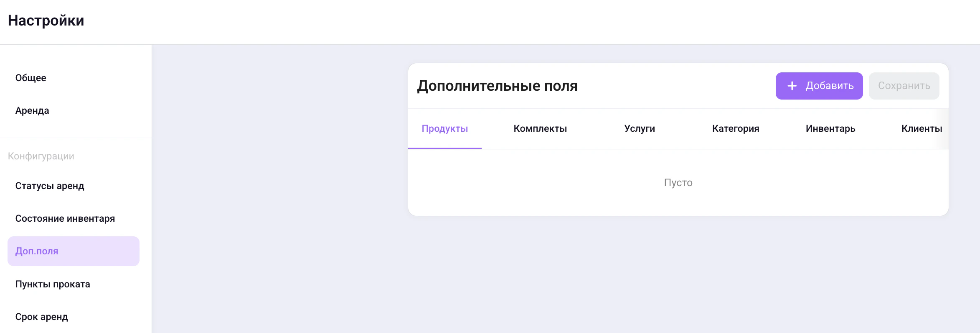Screen dimensions: 980x333
Task: Select the Аренда sidebar item
Action: 31,110
